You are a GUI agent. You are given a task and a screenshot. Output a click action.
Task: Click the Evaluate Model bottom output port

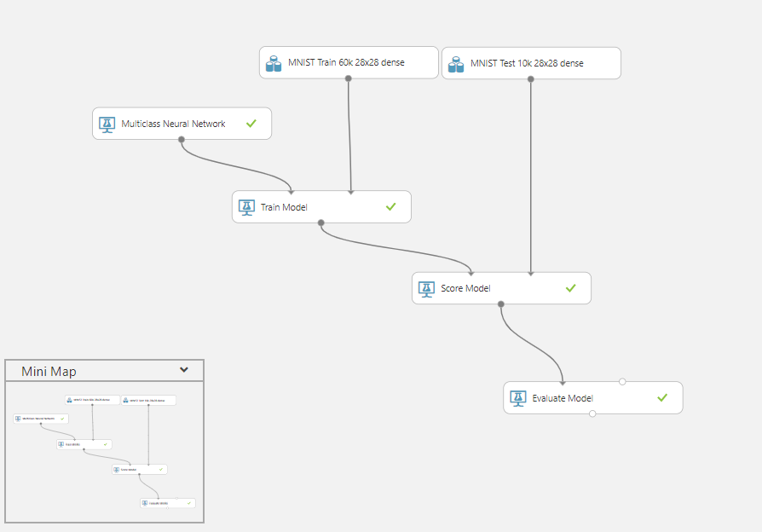click(x=592, y=413)
